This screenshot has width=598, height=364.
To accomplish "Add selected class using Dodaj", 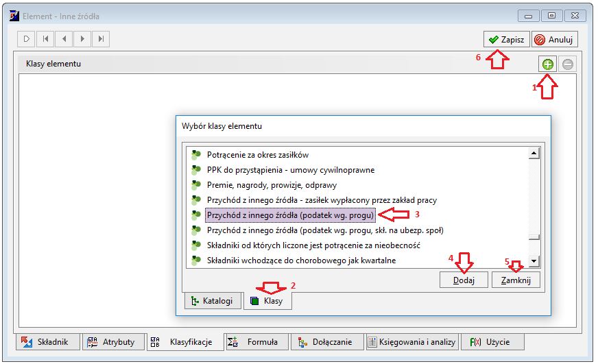I will 464,280.
